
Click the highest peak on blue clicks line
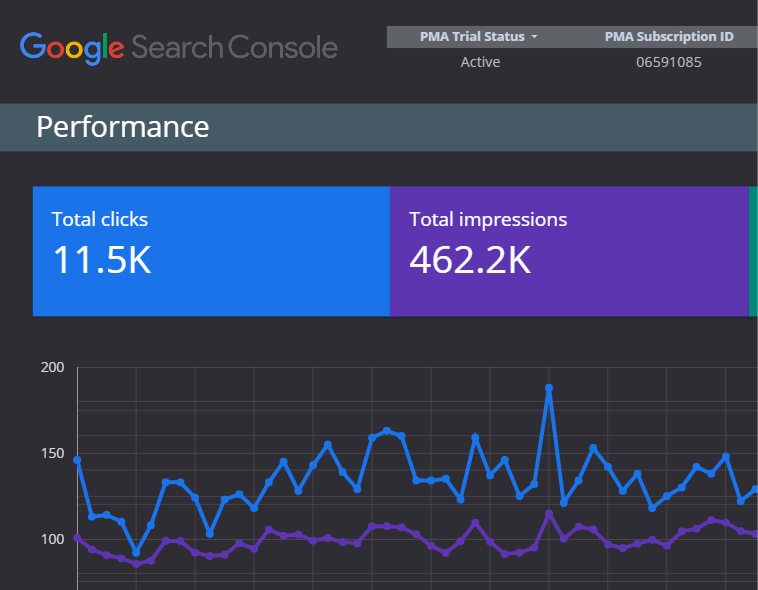click(549, 388)
